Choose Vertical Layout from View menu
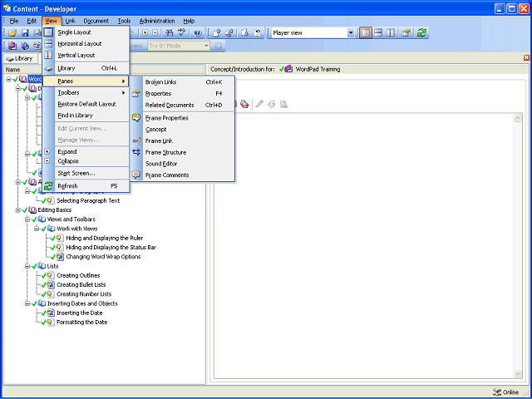Image resolution: width=532 pixels, height=399 pixels. click(x=86, y=55)
